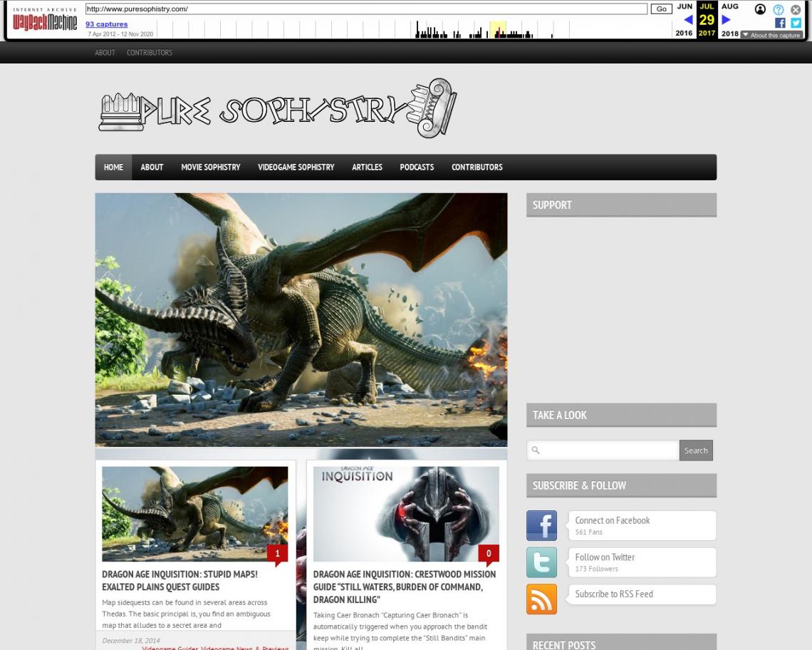Click the orange RSS feed icon
Image resolution: width=812 pixels, height=650 pixels.
pyautogui.click(x=541, y=599)
